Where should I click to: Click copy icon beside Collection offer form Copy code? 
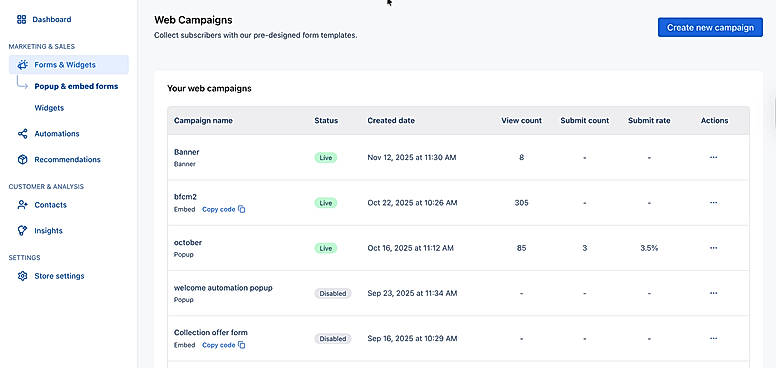tap(242, 345)
